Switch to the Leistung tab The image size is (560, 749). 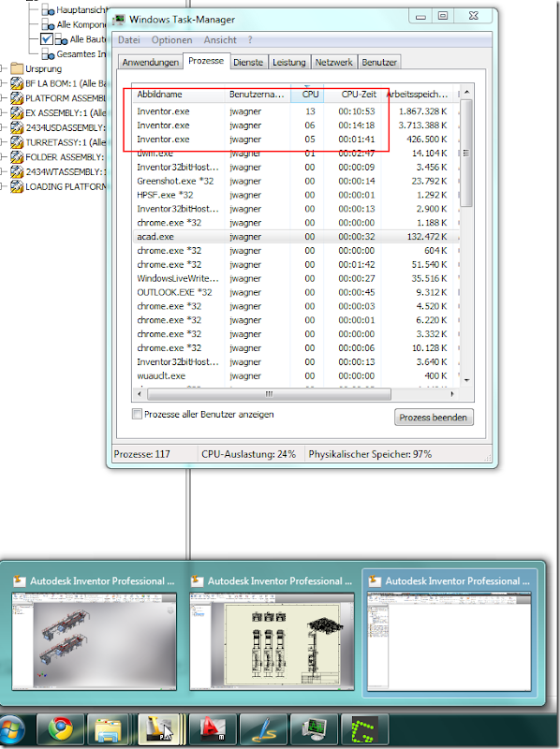[289, 63]
